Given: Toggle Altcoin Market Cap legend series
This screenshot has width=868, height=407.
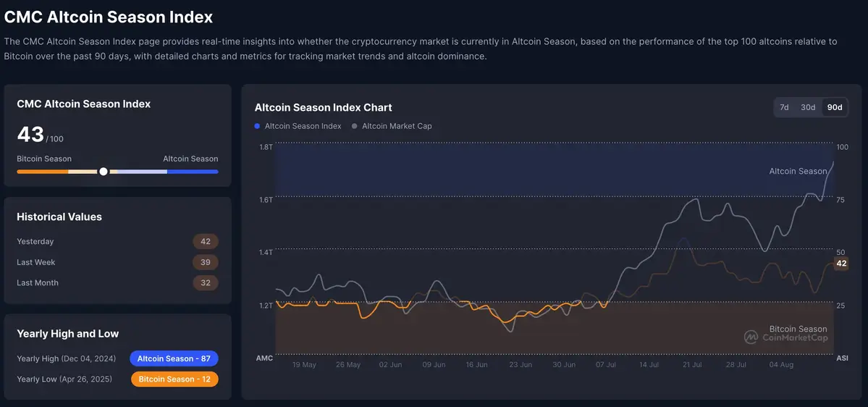Looking at the screenshot, I should 392,126.
